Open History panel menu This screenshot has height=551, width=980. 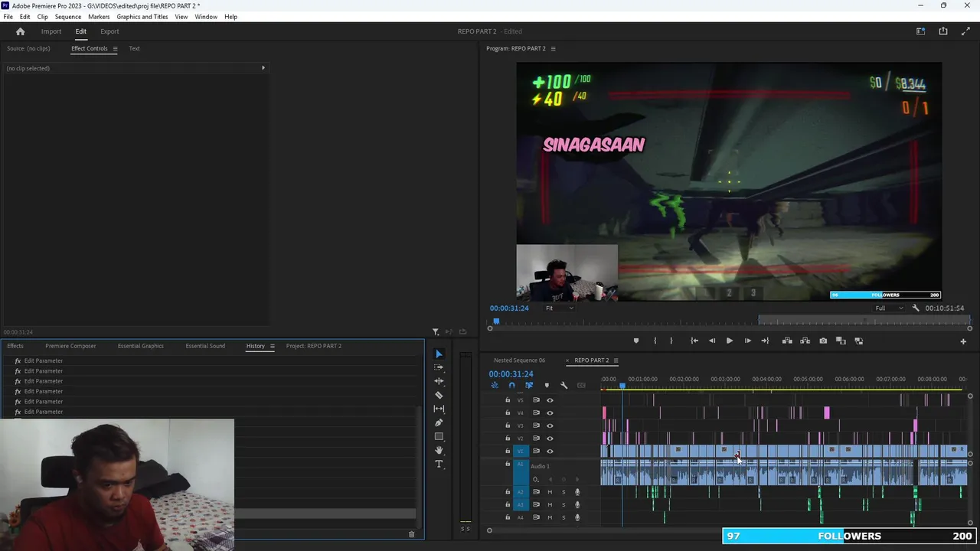tap(272, 346)
